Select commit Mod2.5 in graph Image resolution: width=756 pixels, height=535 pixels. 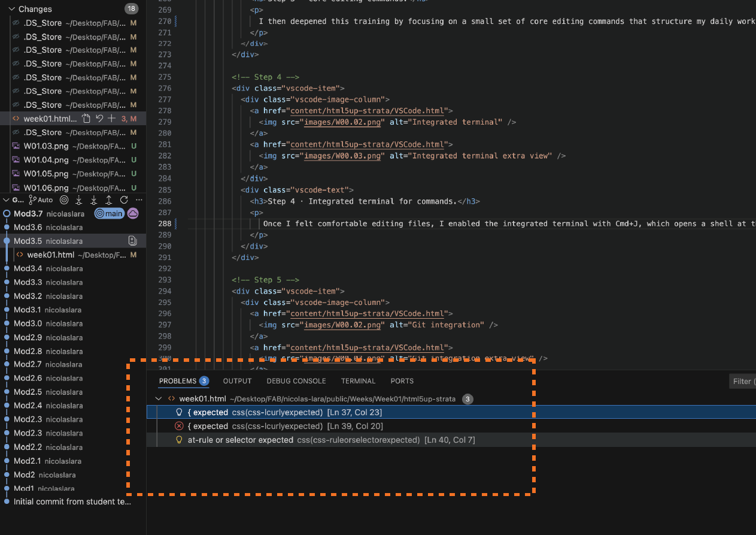73,392
